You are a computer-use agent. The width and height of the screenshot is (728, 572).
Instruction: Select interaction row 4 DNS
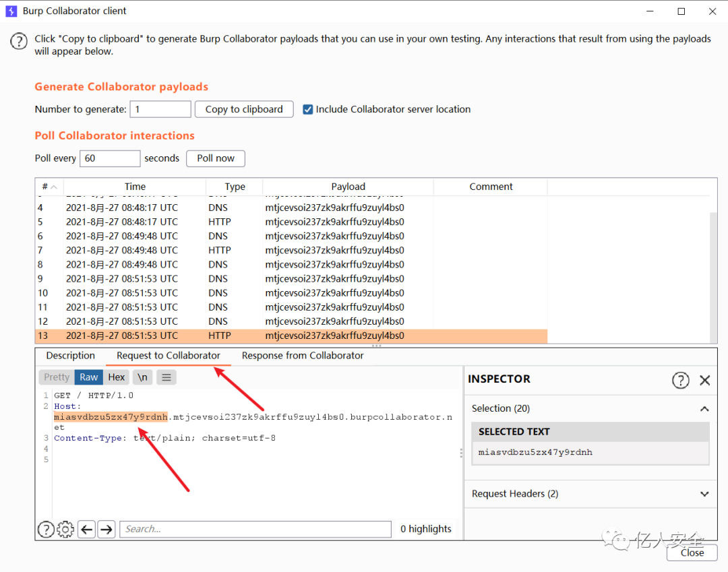click(291, 208)
